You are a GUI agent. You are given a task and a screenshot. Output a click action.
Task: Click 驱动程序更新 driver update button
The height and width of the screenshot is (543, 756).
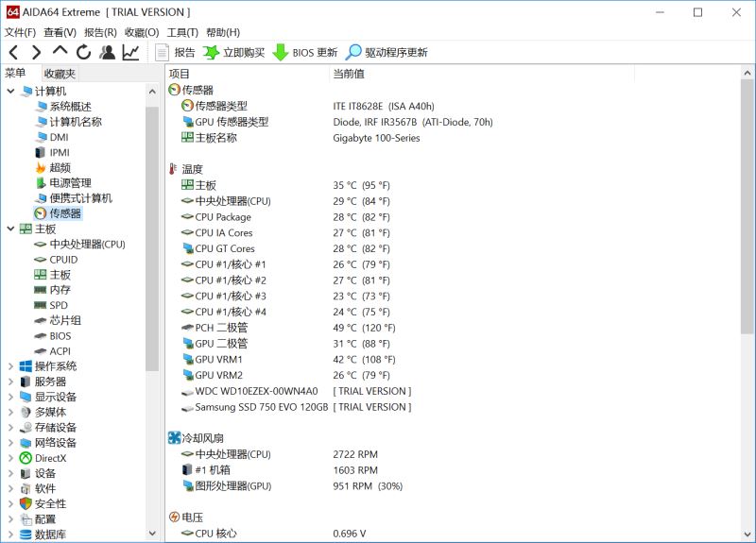[x=387, y=52]
